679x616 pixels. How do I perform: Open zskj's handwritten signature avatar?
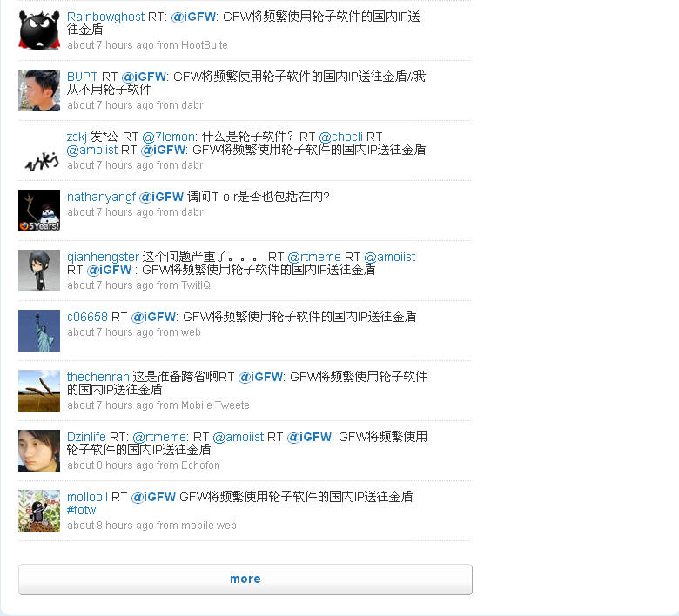coord(39,151)
